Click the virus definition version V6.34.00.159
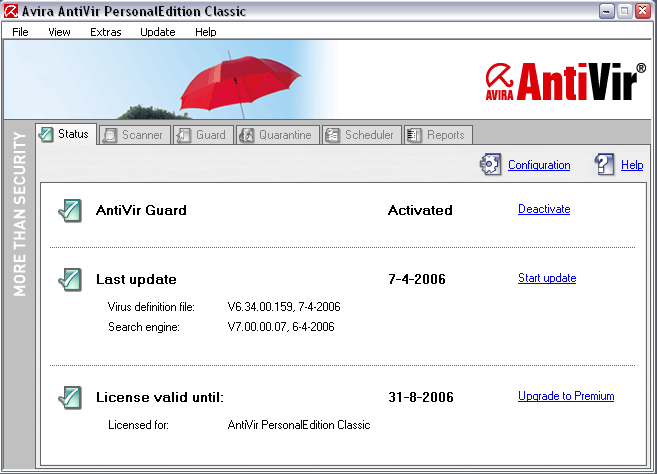Screen dimensions: 657x474 click(260, 307)
